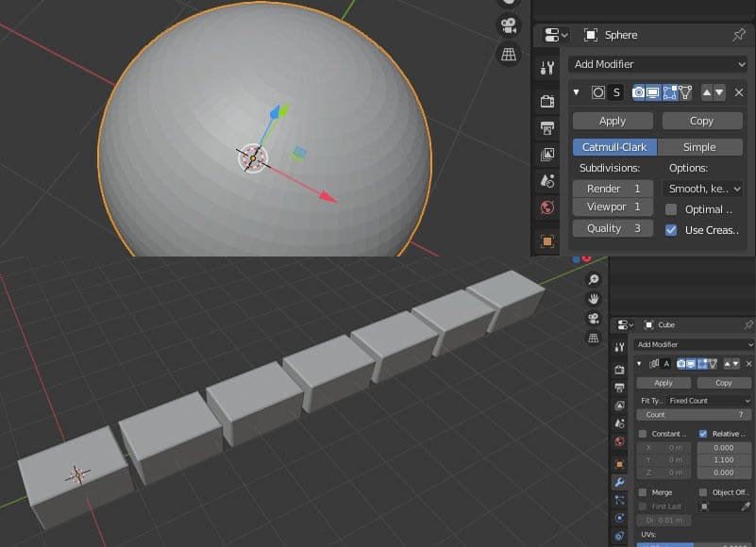Toggle camera view in sphere viewport
This screenshot has width=756, height=547.
point(509,25)
